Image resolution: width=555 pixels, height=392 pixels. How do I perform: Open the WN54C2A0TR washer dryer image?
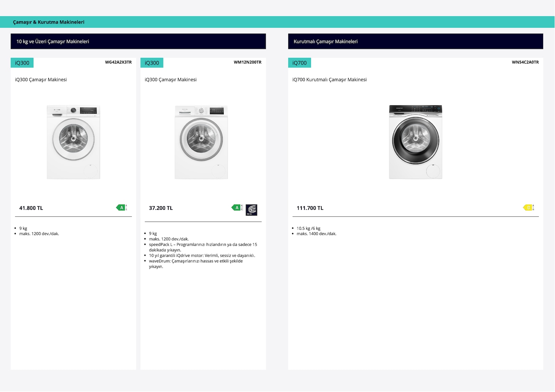(416, 142)
